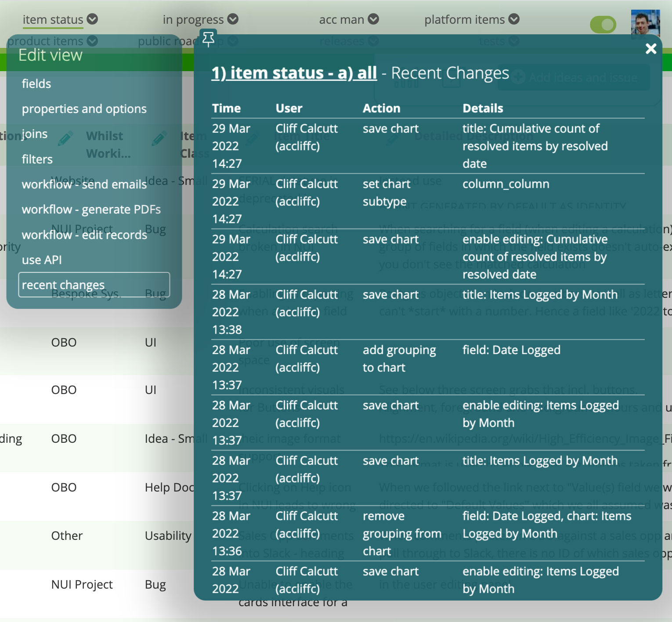
Task: Switch to the item status tab
Action: coord(53,20)
